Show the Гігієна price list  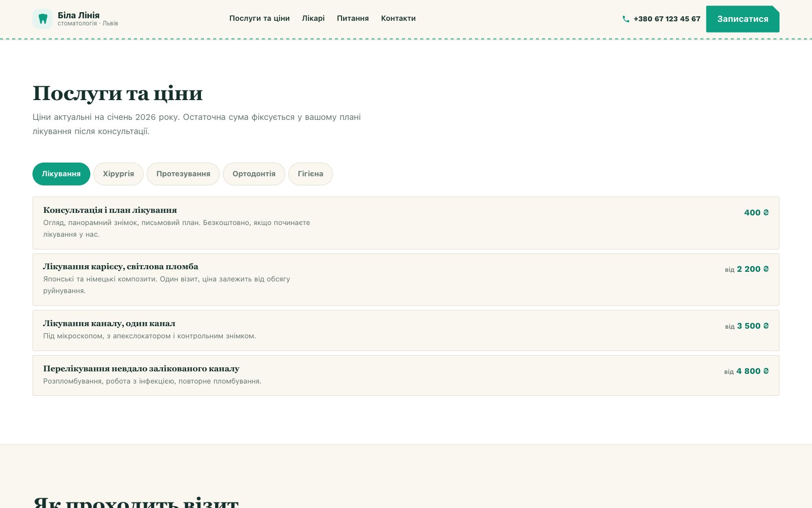tap(311, 174)
